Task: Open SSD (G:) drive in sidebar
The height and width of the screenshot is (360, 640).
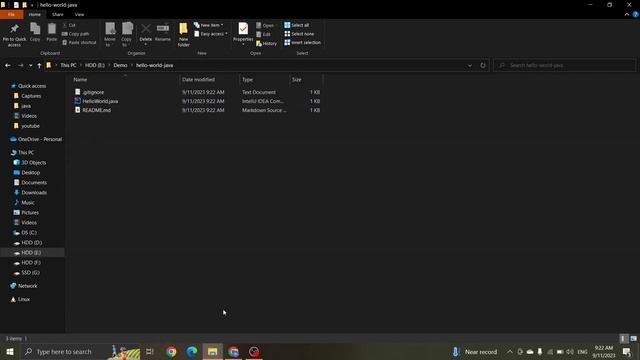Action: [30, 273]
